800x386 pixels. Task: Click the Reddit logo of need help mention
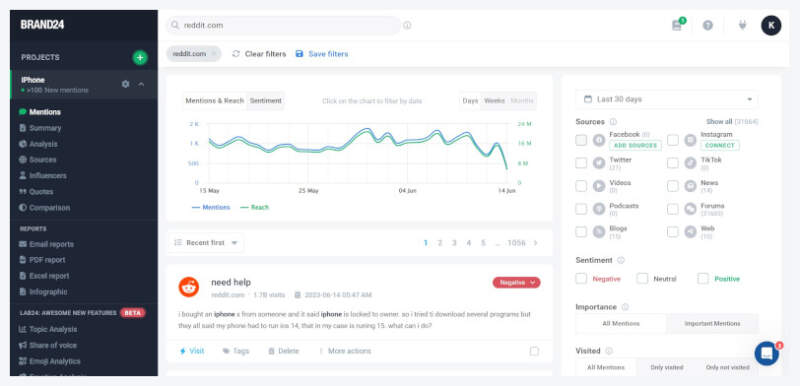[x=189, y=287]
